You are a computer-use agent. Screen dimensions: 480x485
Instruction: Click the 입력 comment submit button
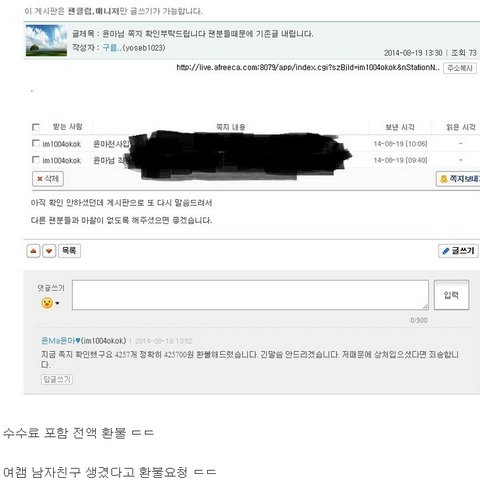point(452,295)
